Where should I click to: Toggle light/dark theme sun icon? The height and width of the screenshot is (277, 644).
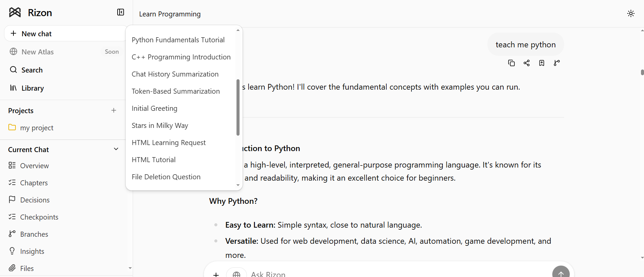click(631, 13)
